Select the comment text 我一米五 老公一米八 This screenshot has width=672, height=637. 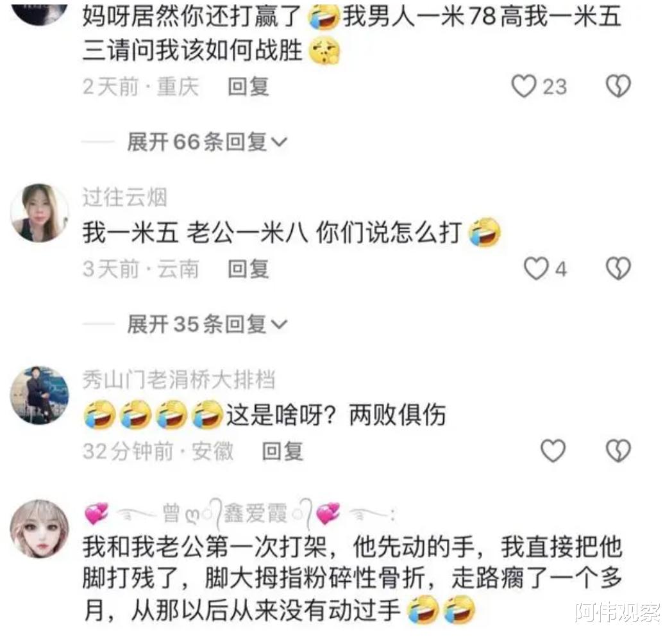pyautogui.click(x=195, y=233)
